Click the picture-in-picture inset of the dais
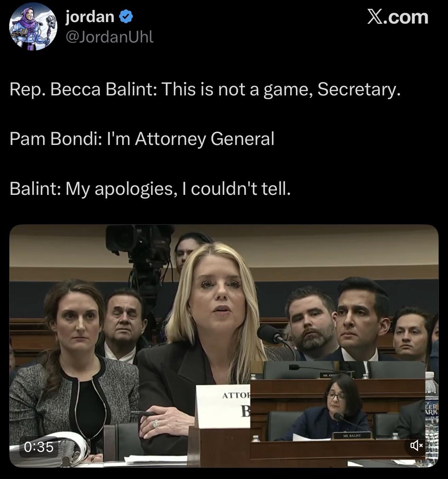448x479 pixels. [x=338, y=411]
